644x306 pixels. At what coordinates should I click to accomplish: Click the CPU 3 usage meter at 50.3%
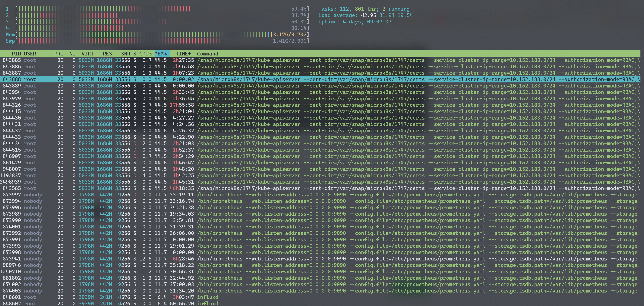[x=158, y=22]
